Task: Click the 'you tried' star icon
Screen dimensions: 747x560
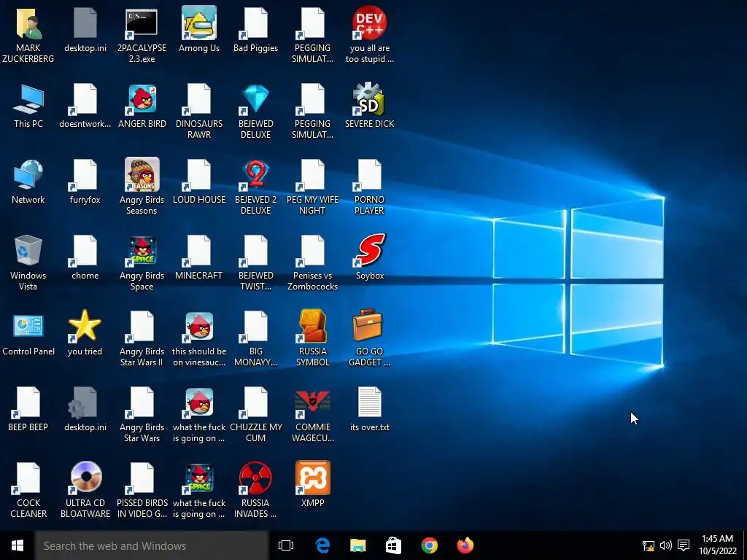Action: pyautogui.click(x=85, y=326)
